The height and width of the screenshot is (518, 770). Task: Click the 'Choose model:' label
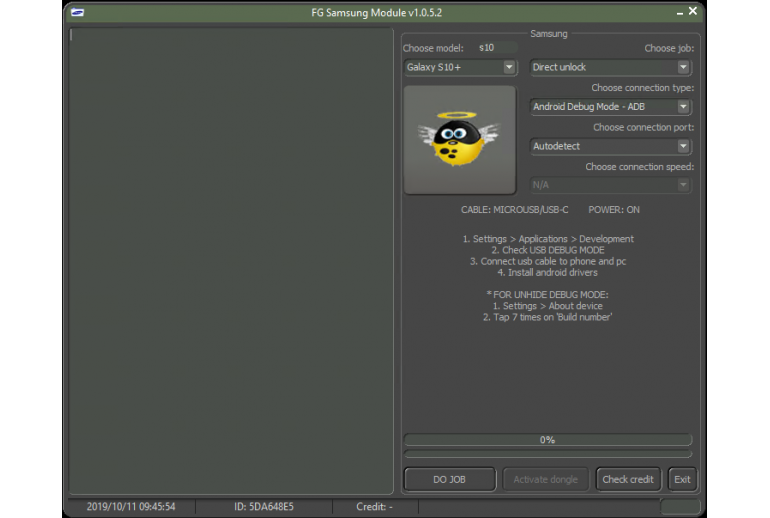(x=433, y=48)
